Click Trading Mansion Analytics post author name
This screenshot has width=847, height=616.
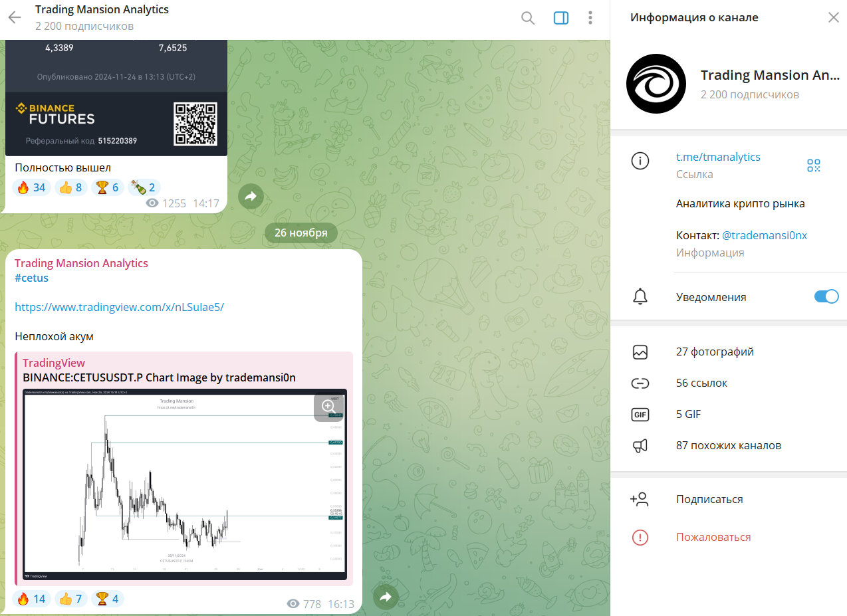(x=81, y=263)
